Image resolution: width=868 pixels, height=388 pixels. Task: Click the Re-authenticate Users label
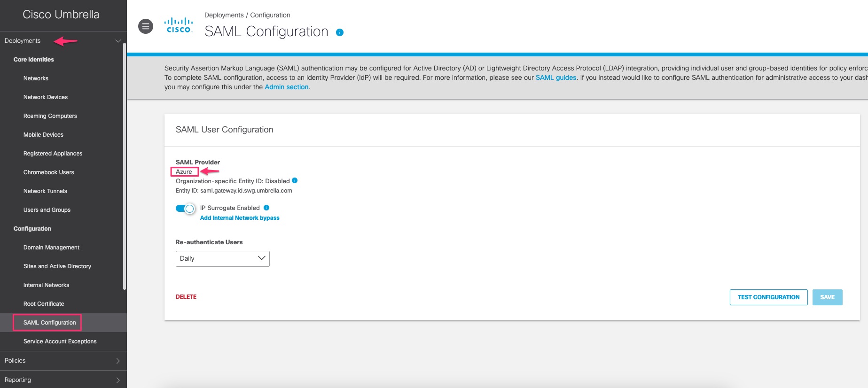[x=209, y=242]
